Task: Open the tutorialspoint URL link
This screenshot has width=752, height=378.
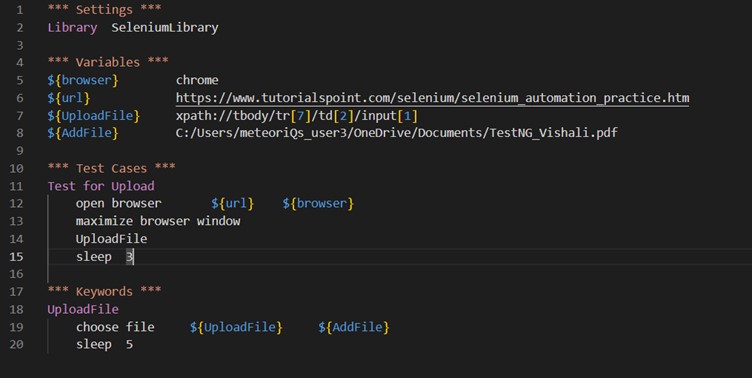Action: [x=432, y=98]
